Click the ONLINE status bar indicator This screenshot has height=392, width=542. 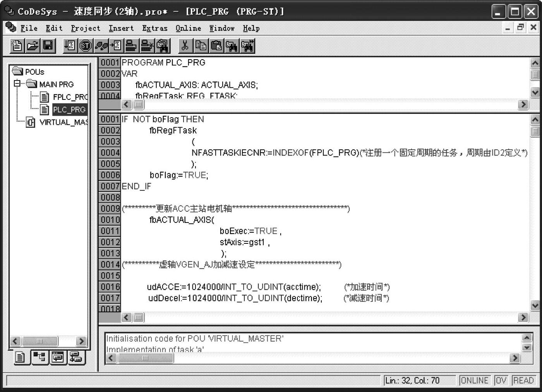click(x=475, y=380)
